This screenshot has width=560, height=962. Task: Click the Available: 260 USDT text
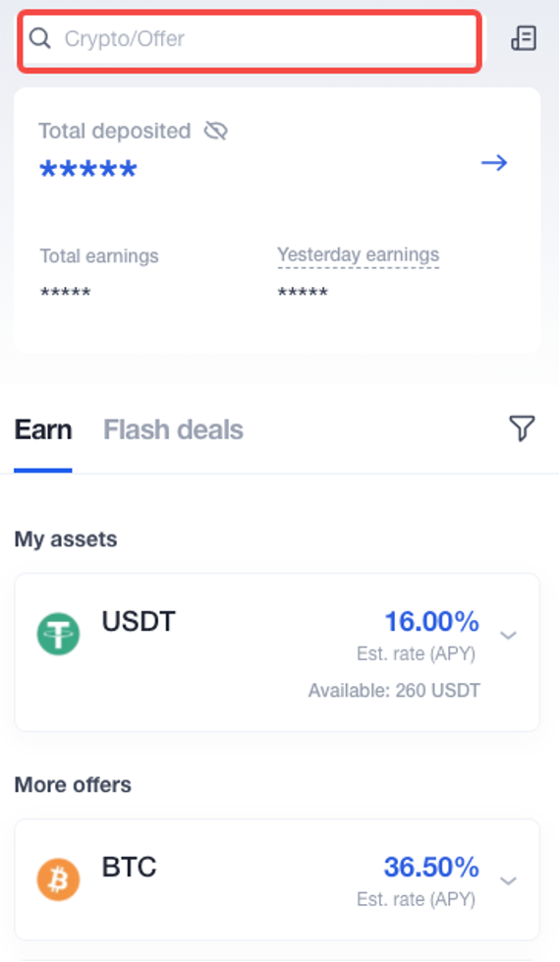(x=394, y=691)
